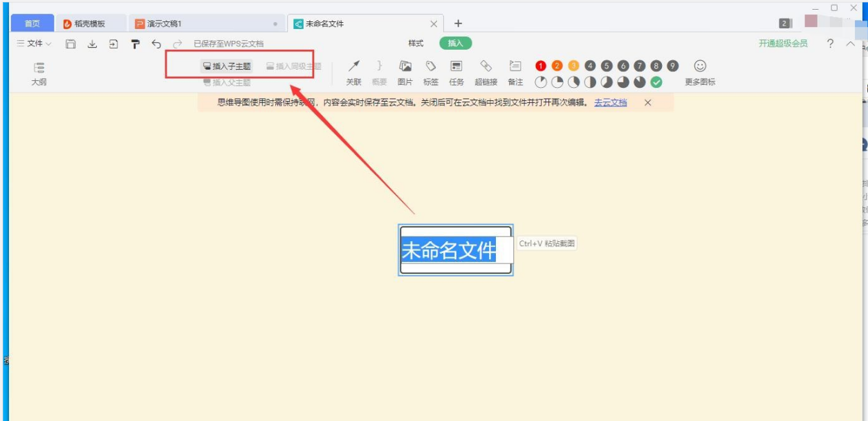
Task: Open a new tab with plus button
Action: tap(458, 24)
